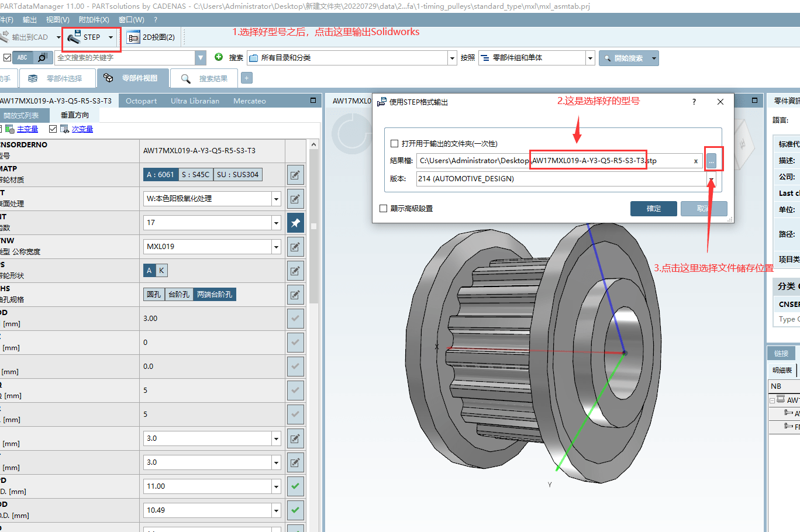The width and height of the screenshot is (800, 532).
Task: Open the 10.49 diameter dropdown
Action: pos(276,510)
